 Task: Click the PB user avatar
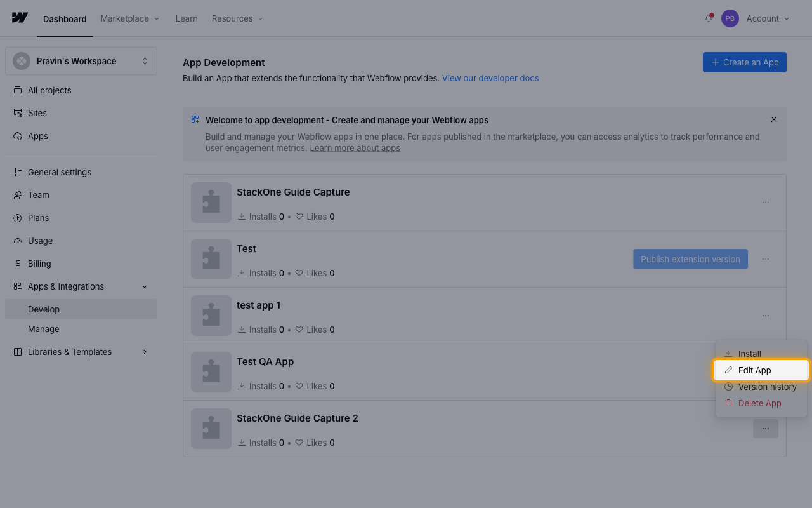[730, 18]
